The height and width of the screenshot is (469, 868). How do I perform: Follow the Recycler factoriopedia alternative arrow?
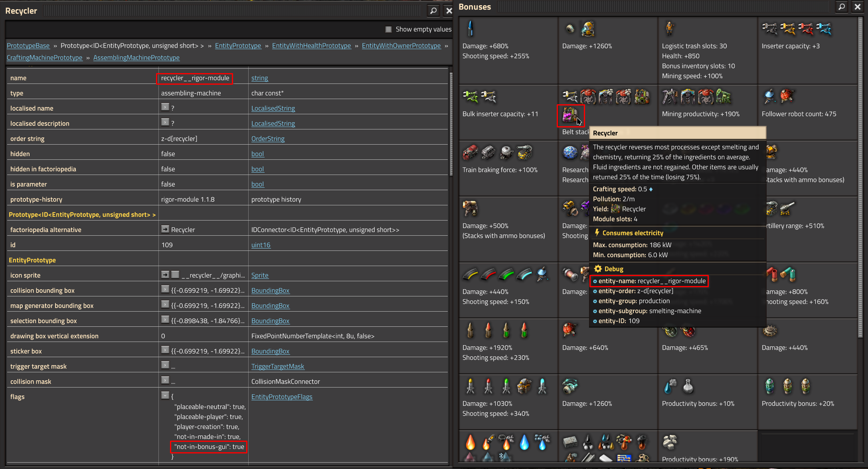click(x=165, y=229)
